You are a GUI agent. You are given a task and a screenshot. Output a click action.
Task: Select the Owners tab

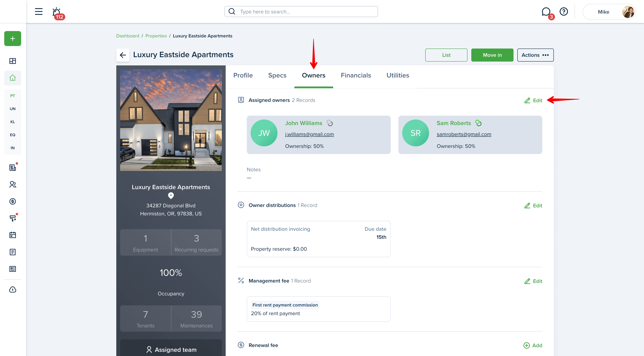pyautogui.click(x=314, y=75)
